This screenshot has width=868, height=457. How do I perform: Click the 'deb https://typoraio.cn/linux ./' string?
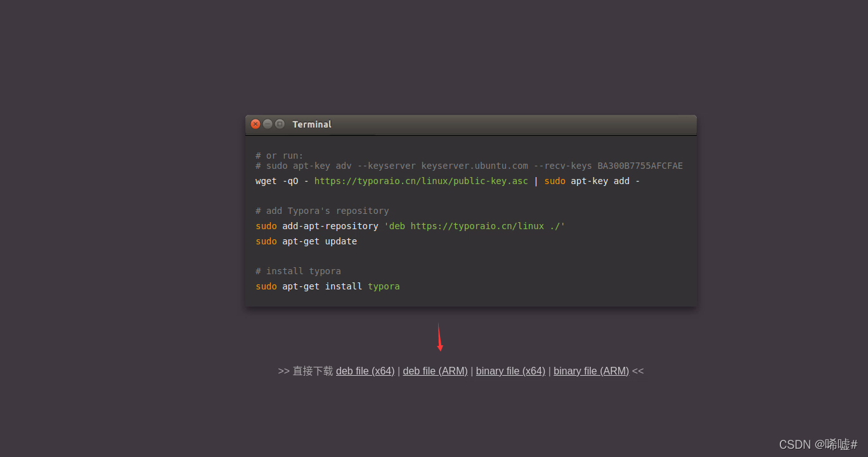pos(474,226)
